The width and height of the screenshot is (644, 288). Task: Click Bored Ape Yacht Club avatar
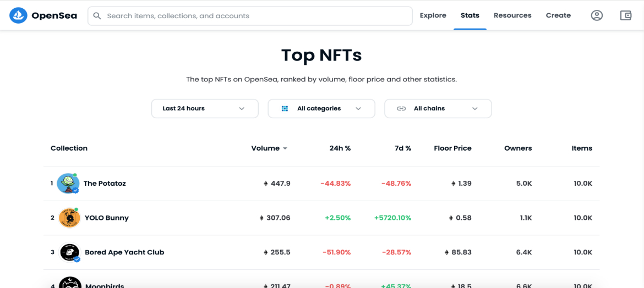[69, 252]
